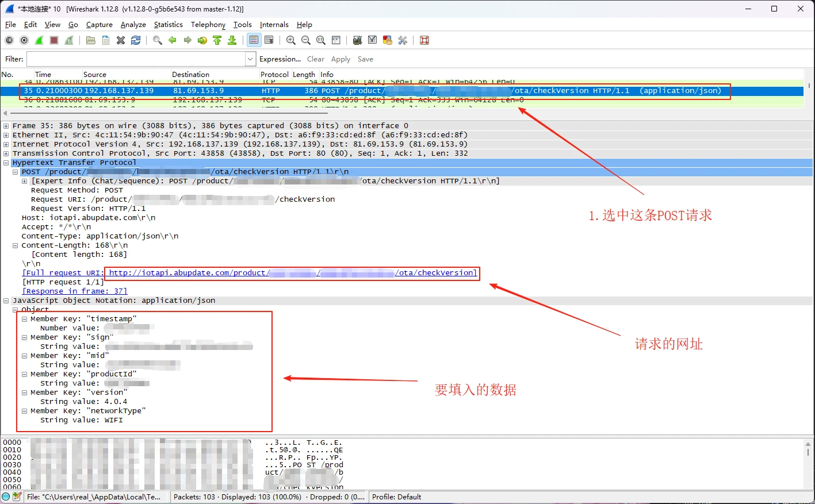Expand the Frame 35 tree node
Screen dimensions: 815x504
6,126
